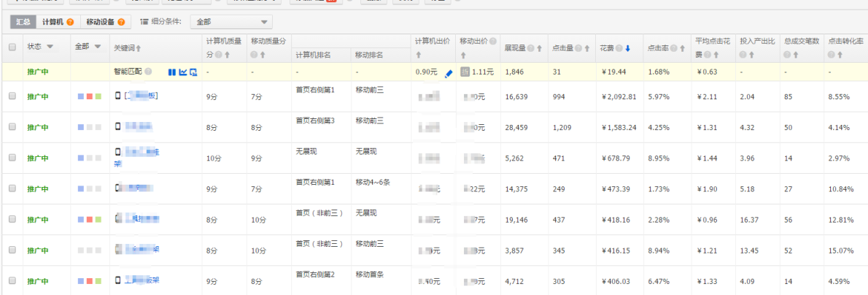The height and width of the screenshot is (295, 868).
Task: Check the row with spend ¥473.39
Action: 12,188
